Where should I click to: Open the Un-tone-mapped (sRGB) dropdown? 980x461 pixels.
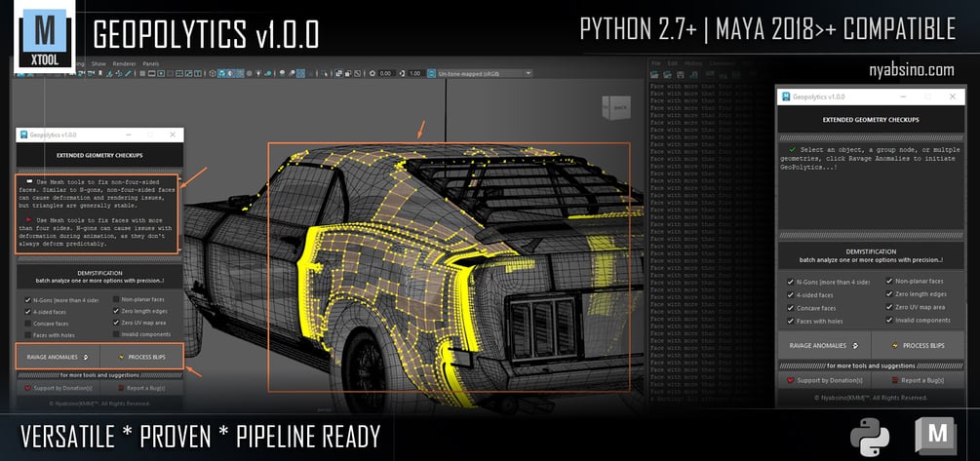pos(485,73)
